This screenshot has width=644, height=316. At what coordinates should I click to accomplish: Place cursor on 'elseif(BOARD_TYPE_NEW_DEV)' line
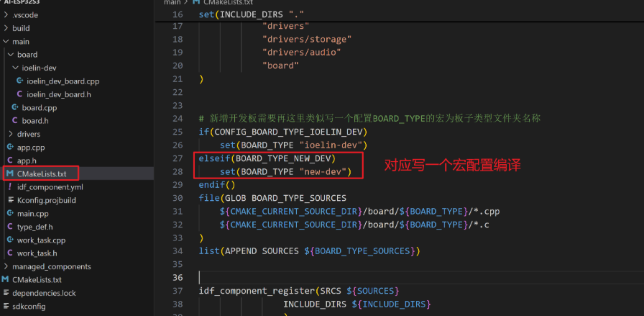267,158
